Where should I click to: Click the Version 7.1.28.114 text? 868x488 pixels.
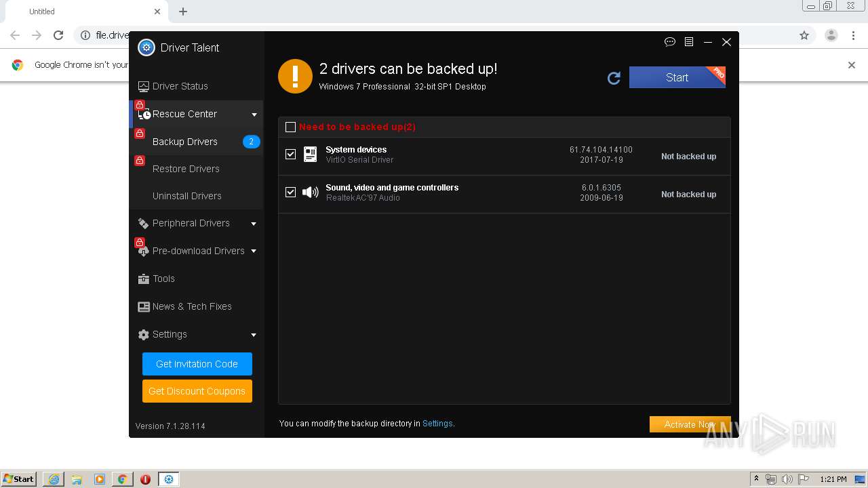click(x=170, y=426)
